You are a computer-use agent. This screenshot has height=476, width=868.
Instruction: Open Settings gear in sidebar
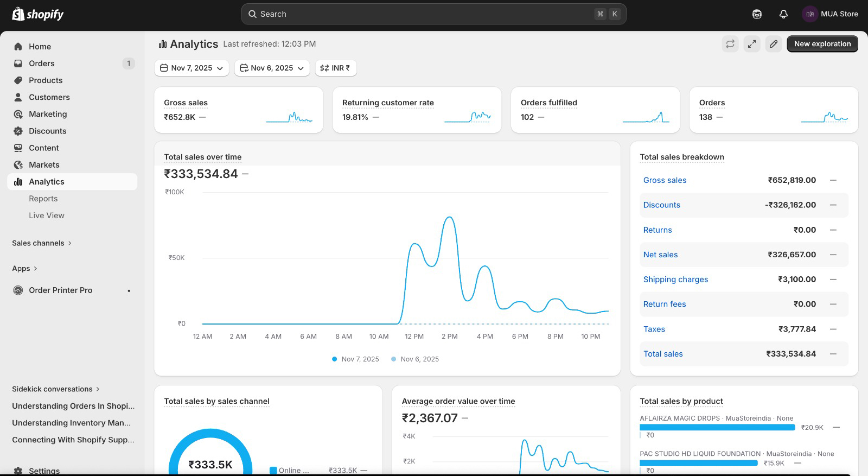point(18,471)
